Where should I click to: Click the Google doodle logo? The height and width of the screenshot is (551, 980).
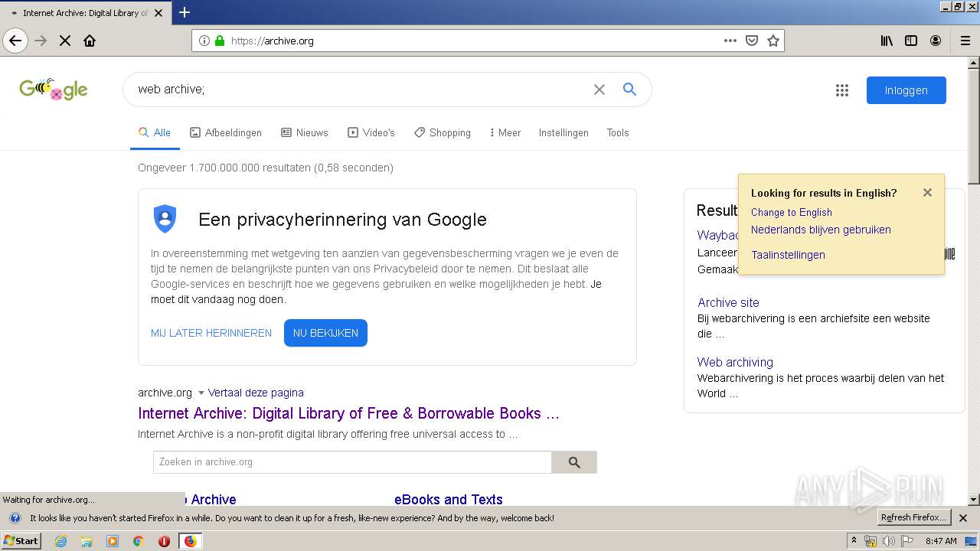[54, 90]
